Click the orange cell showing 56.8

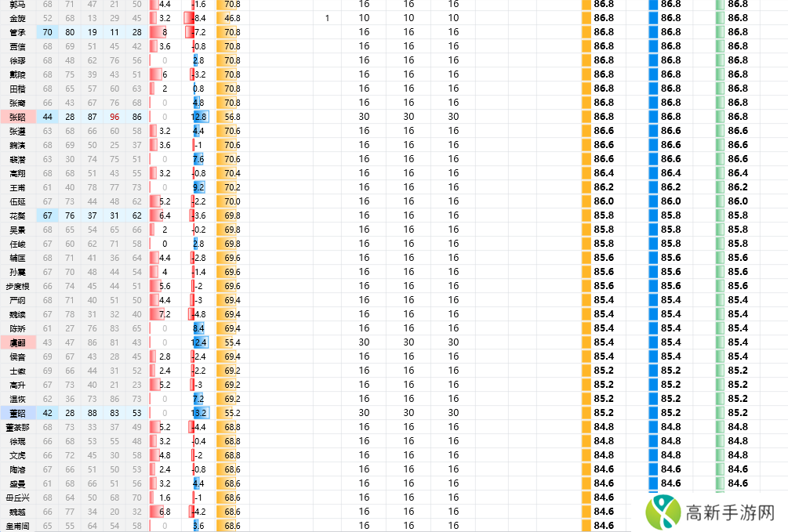point(231,117)
